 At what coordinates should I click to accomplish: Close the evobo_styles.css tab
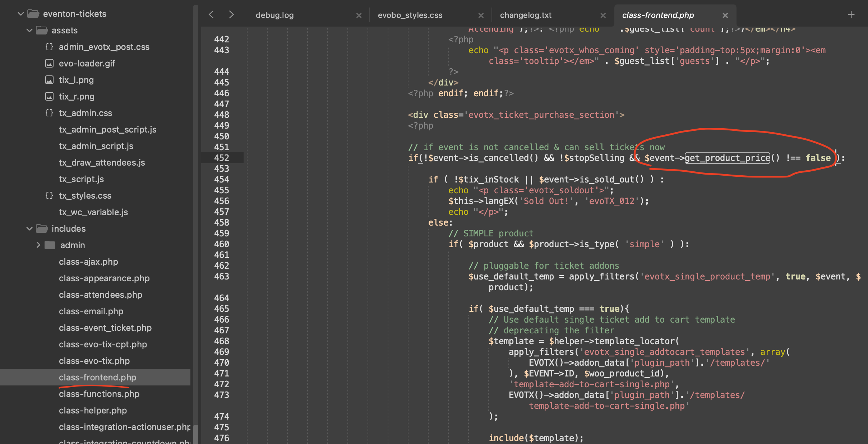481,15
